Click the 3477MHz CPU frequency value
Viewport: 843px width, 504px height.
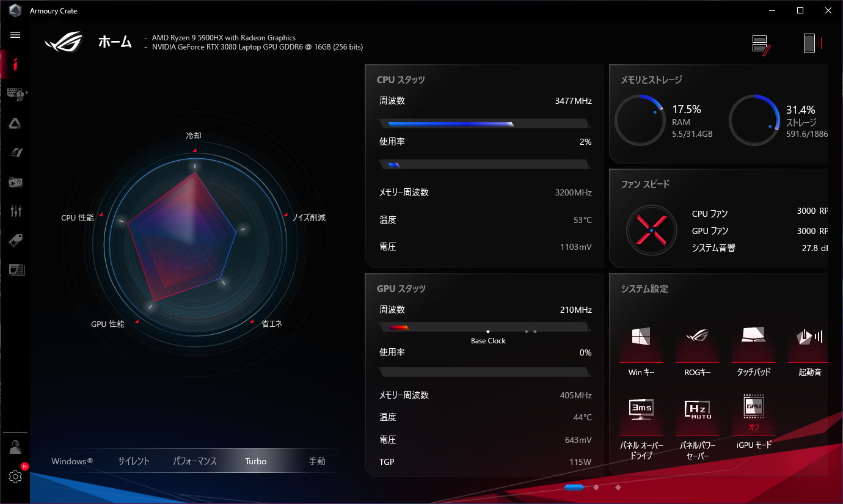573,101
